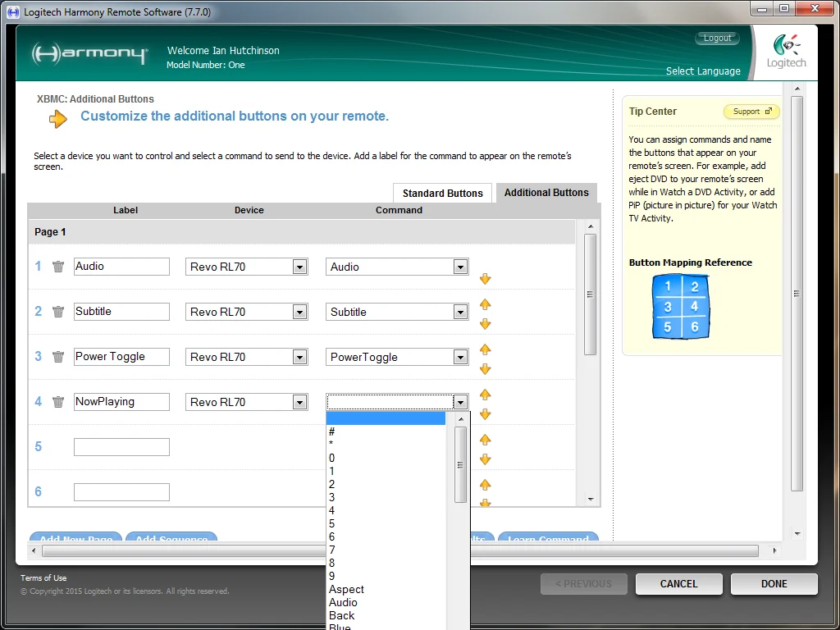Screen dimensions: 840x630
Task: Move row 5 down with arrow
Action: click(x=486, y=459)
